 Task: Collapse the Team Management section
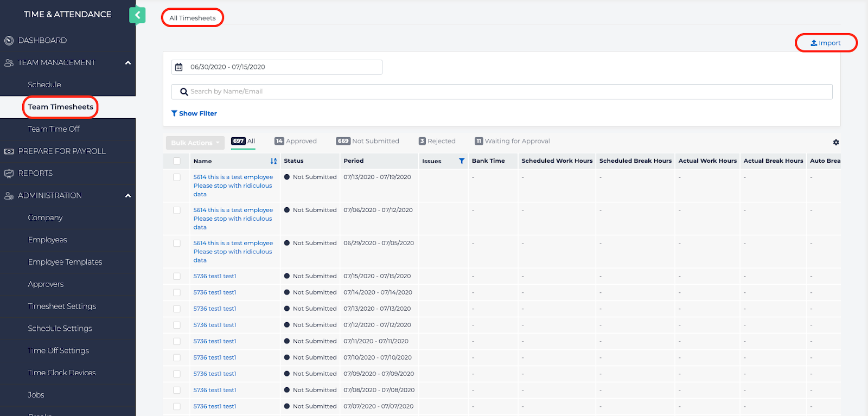click(x=128, y=63)
